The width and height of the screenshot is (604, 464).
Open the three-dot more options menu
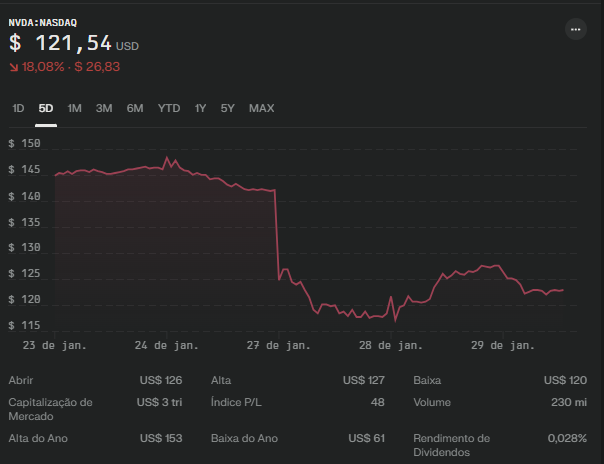click(x=575, y=29)
